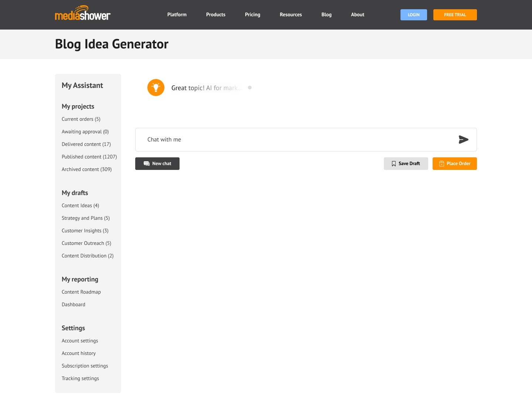Click the Blog Idea Generator title
Image resolution: width=532 pixels, height=410 pixels.
pos(112,44)
